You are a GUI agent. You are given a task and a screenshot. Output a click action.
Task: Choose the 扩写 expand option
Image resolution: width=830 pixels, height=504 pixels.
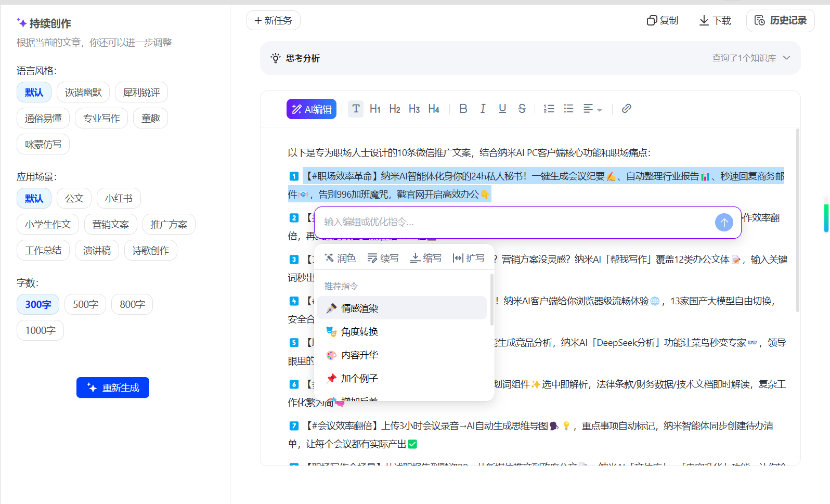(469, 259)
